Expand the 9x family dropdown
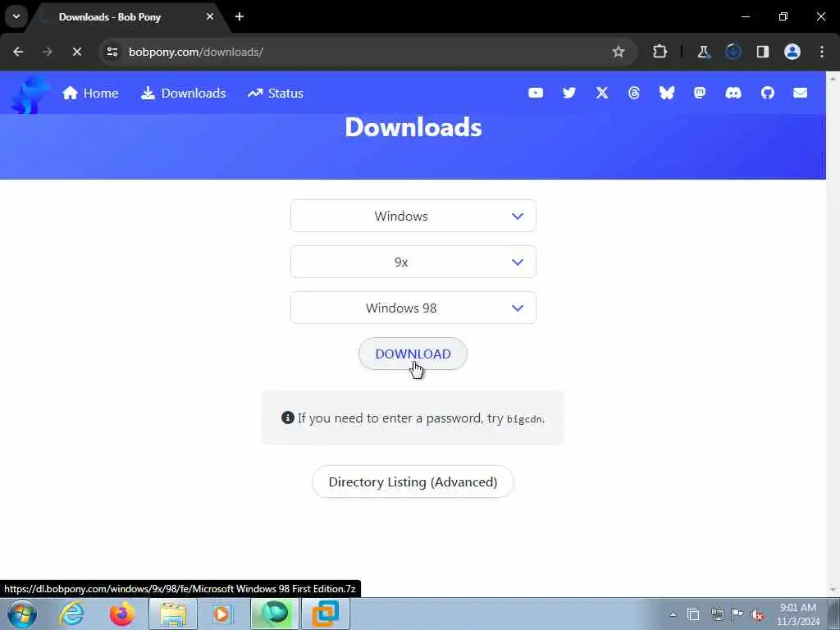This screenshot has height=630, width=840. coord(413,262)
